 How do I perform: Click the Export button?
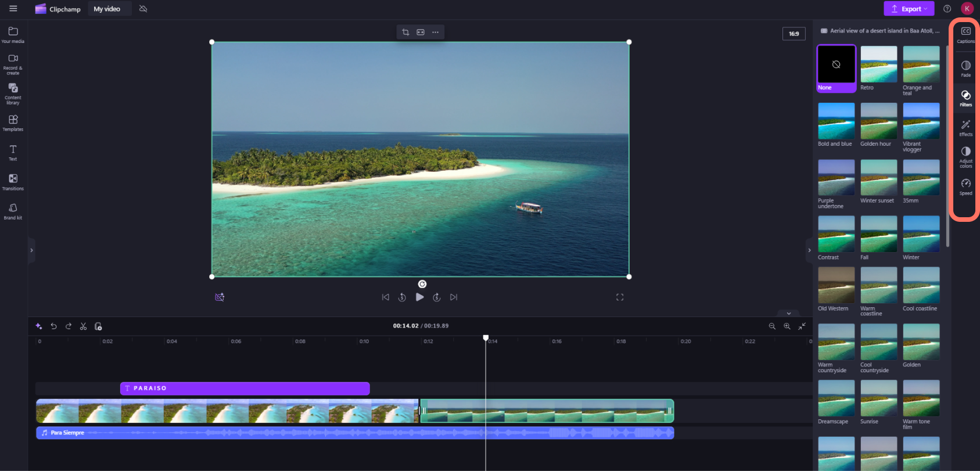[x=909, y=9]
